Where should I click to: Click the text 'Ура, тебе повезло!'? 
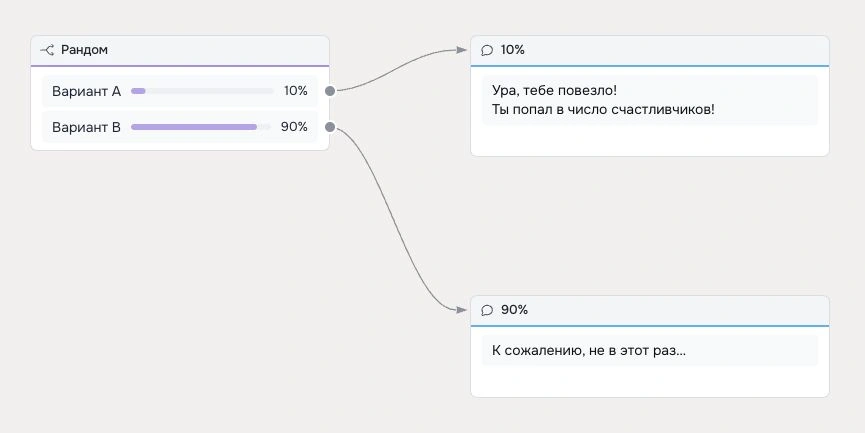pos(554,90)
